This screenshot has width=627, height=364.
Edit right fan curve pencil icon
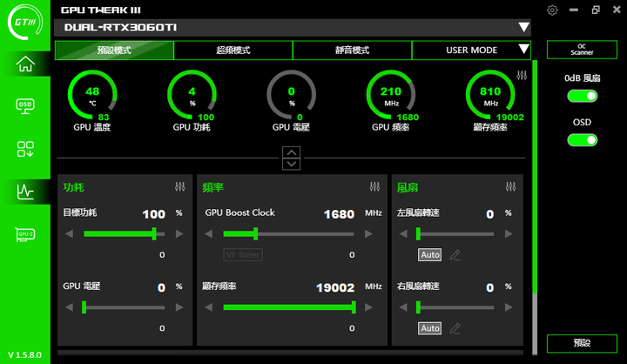point(455,328)
